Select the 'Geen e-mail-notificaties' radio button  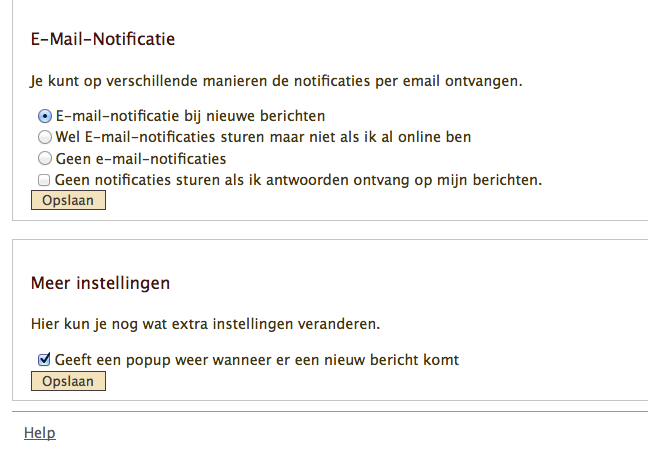[44, 158]
